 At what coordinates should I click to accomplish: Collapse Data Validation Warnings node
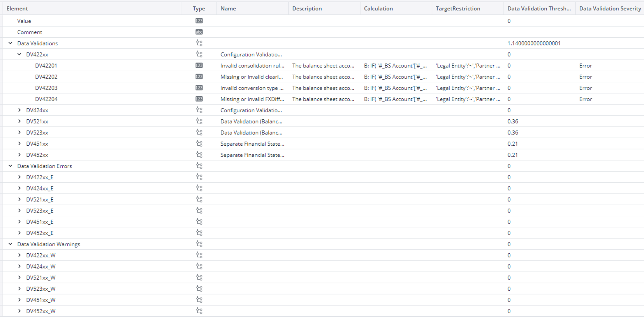coord(10,244)
